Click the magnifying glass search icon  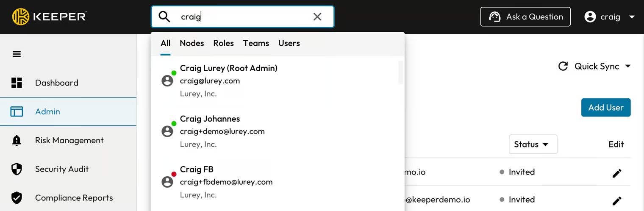pyautogui.click(x=164, y=17)
